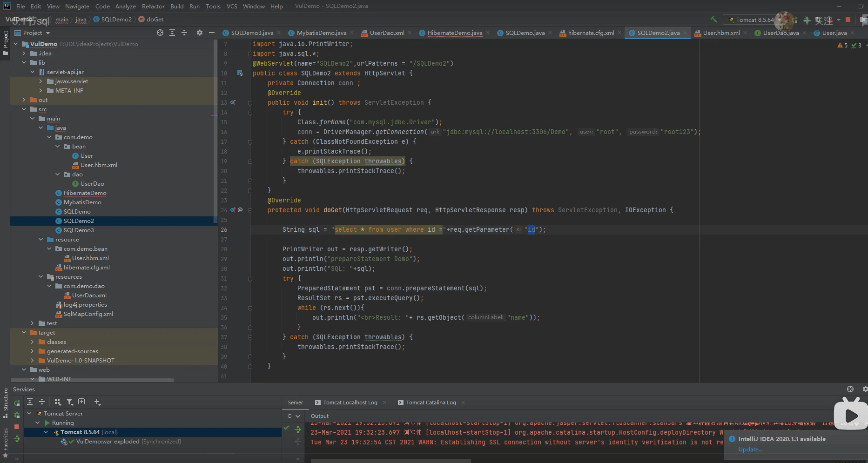Click the Project tree horizontal scrollbar
The width and height of the screenshot is (868, 463).
click(93, 380)
